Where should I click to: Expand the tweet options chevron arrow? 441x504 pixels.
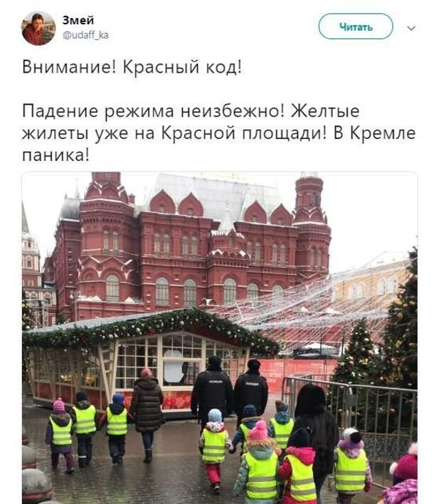(x=411, y=28)
